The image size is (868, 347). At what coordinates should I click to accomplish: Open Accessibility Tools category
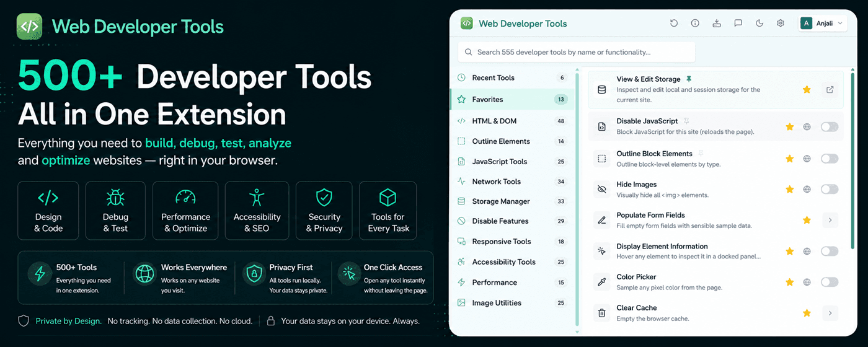[512, 262]
